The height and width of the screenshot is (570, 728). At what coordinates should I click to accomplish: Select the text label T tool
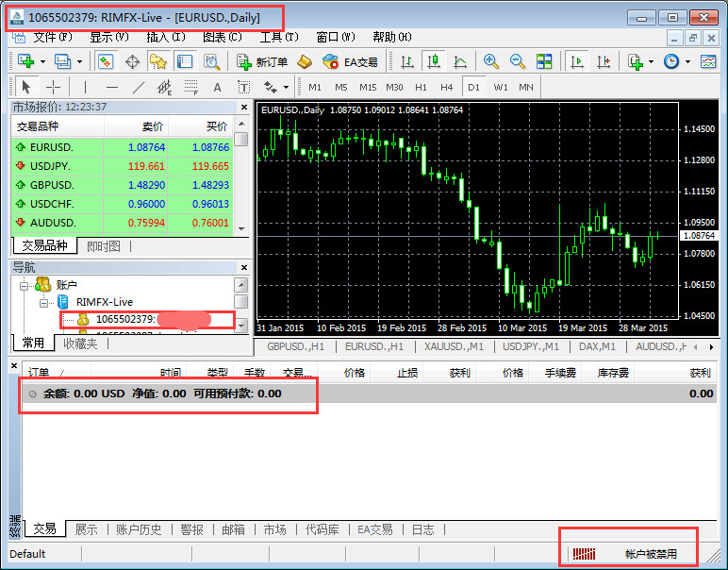(x=243, y=87)
